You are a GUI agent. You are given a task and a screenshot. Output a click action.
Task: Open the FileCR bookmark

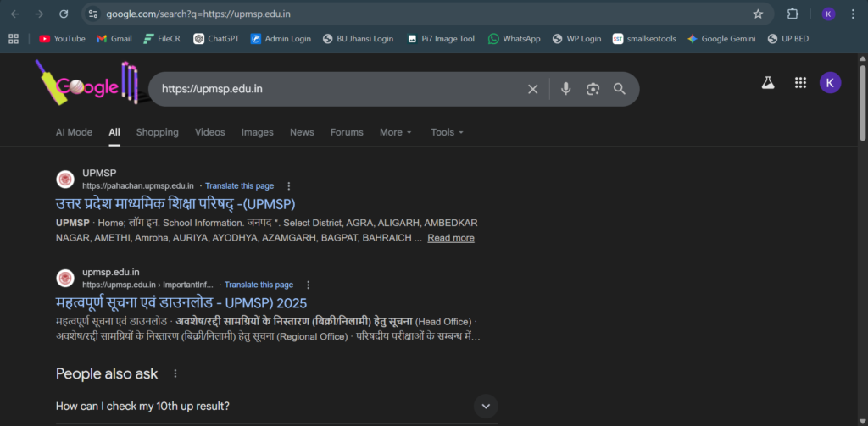(x=162, y=39)
